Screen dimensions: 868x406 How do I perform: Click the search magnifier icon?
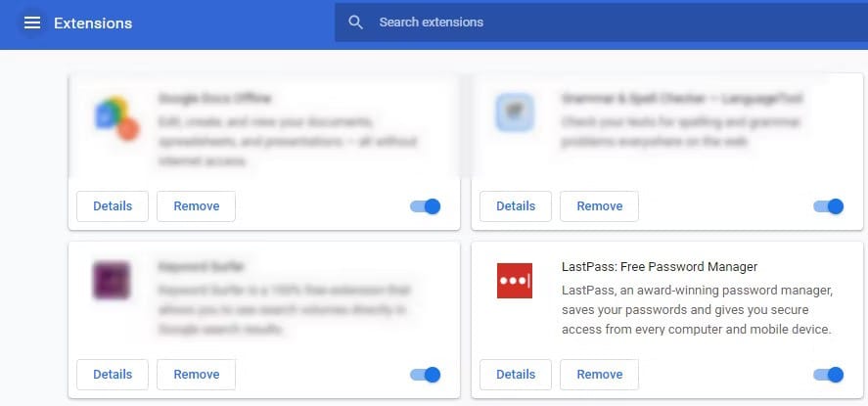pyautogui.click(x=355, y=23)
